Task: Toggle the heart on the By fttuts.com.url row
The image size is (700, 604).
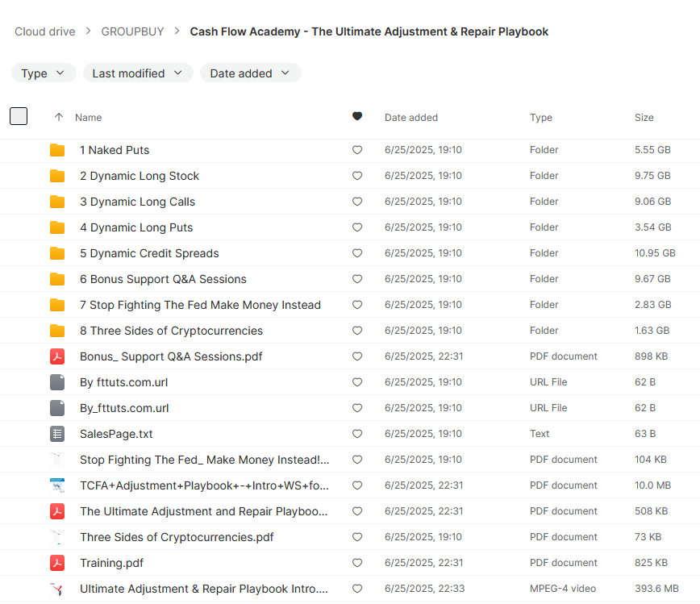Action: 357,382
